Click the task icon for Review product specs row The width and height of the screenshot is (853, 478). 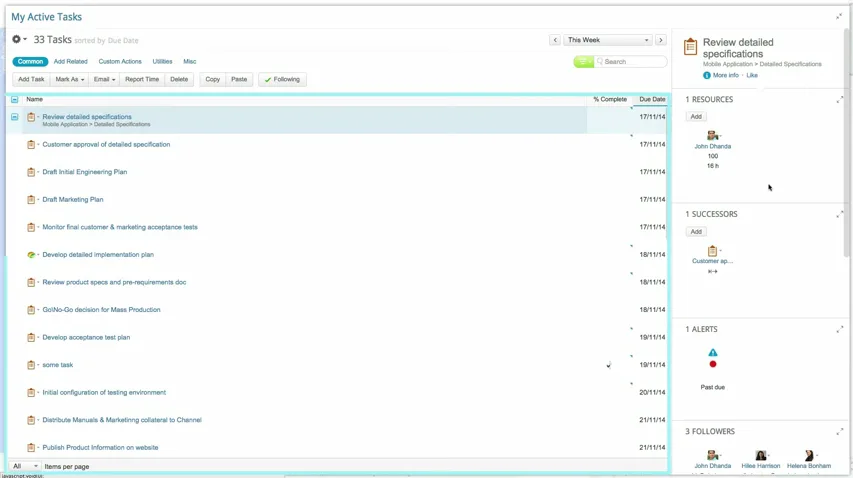pos(31,282)
